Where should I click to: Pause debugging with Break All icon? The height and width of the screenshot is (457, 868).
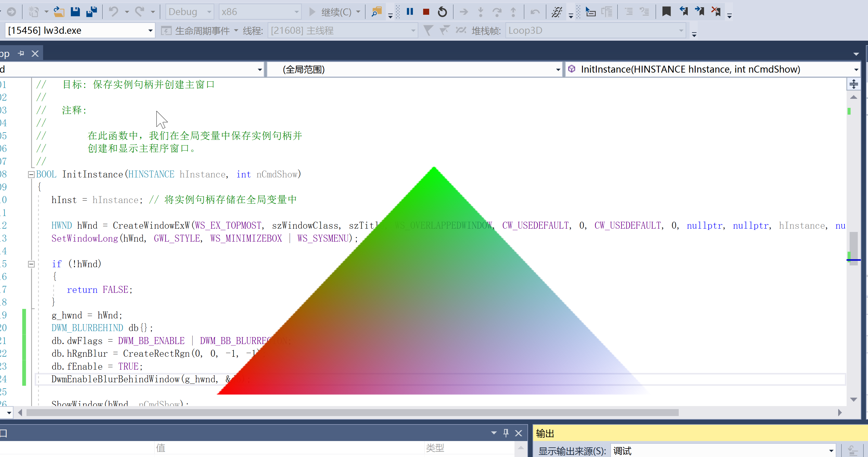pos(410,12)
